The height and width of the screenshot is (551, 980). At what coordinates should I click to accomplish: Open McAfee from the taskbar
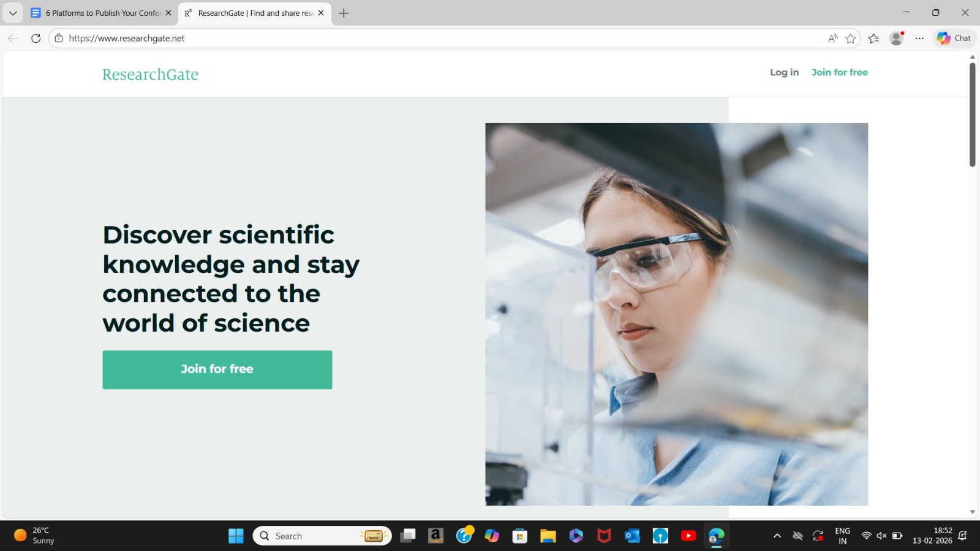603,536
